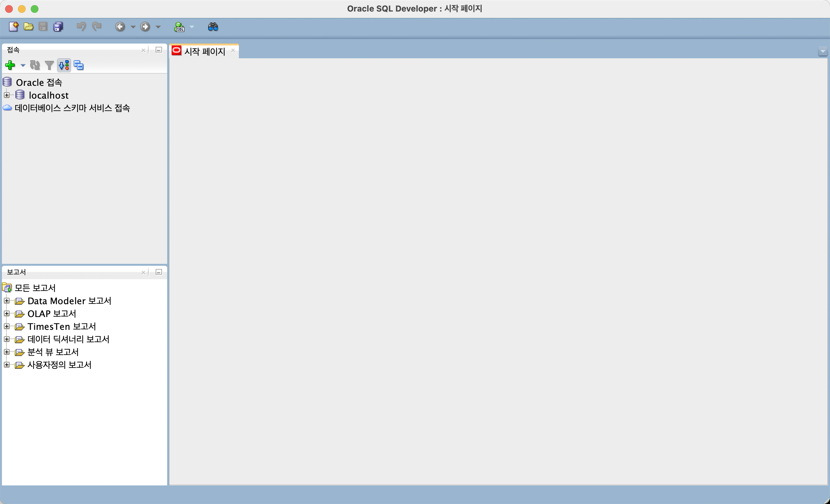
Task: Click the 모든 보고서 folder icon
Action: point(7,288)
